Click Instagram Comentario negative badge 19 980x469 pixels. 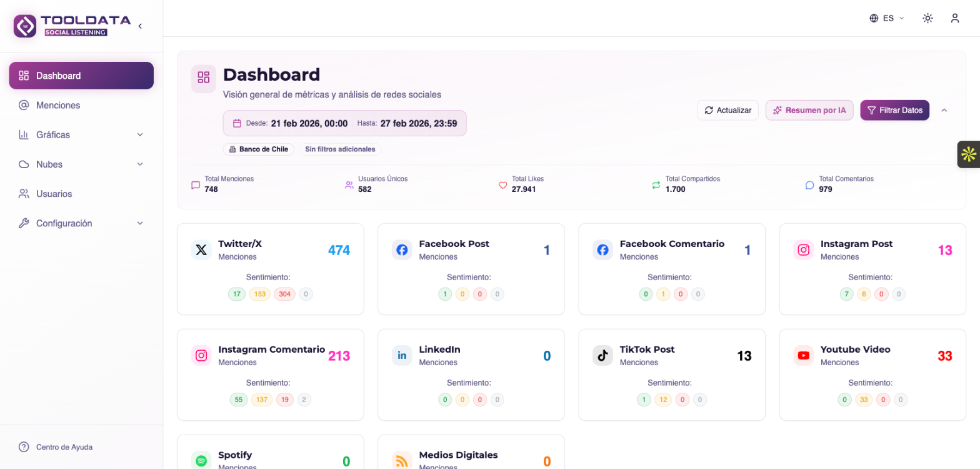(x=284, y=400)
